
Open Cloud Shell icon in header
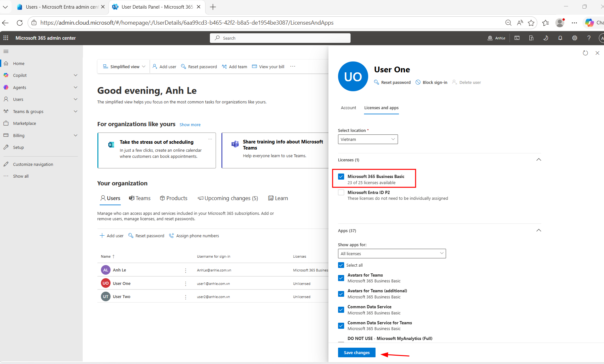(x=517, y=38)
